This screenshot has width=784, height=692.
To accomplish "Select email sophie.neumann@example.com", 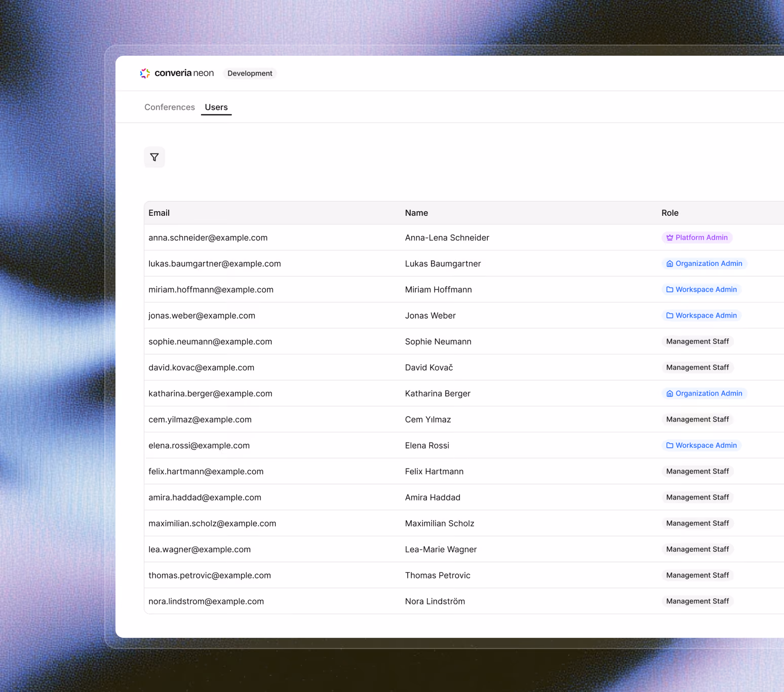I will pyautogui.click(x=210, y=341).
